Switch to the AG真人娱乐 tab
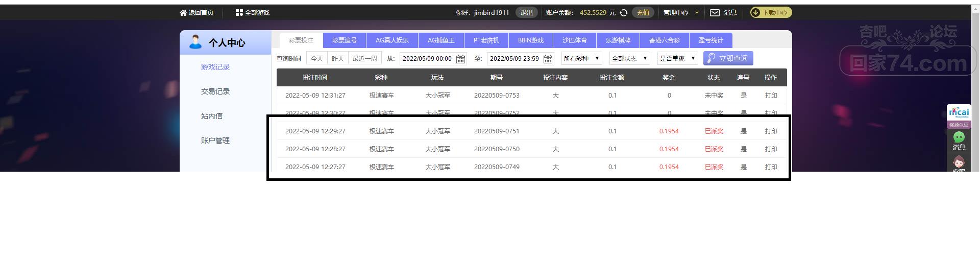Image resolution: width=980 pixels, height=280 pixels. click(x=392, y=40)
